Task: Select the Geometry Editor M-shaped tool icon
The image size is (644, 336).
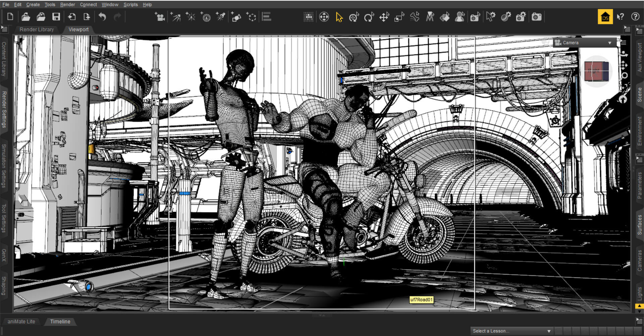Action: tap(430, 17)
